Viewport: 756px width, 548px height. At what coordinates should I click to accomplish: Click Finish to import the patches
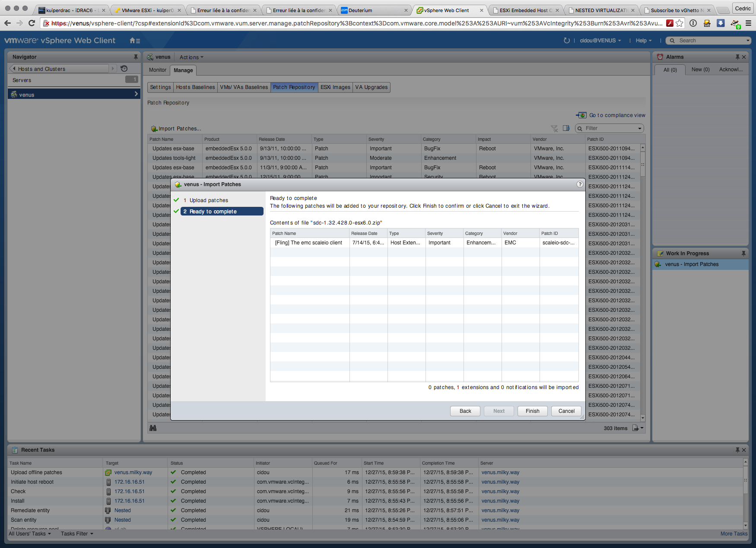coord(532,411)
